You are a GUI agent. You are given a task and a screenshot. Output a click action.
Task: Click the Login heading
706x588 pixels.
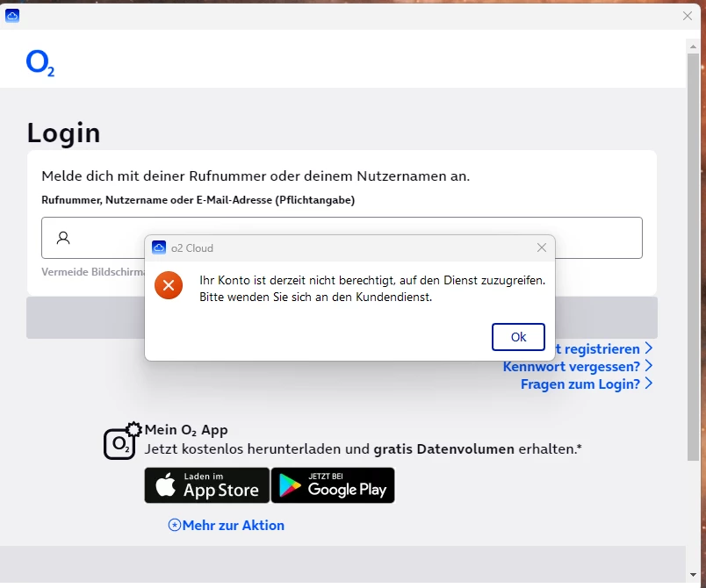point(63,133)
